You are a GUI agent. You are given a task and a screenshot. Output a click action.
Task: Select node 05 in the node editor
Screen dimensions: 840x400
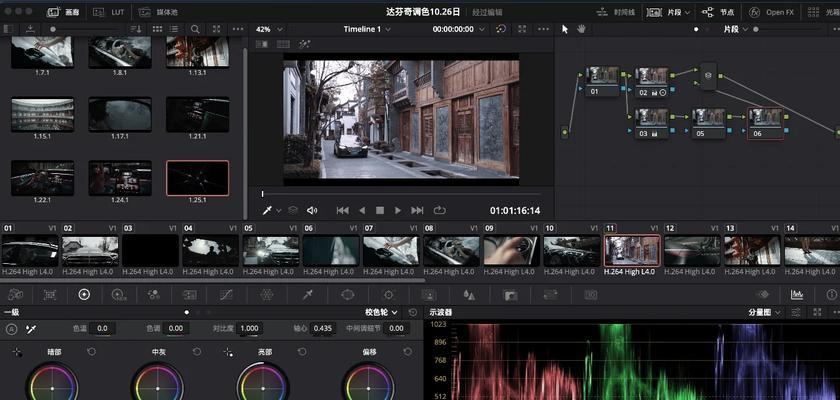(x=708, y=124)
